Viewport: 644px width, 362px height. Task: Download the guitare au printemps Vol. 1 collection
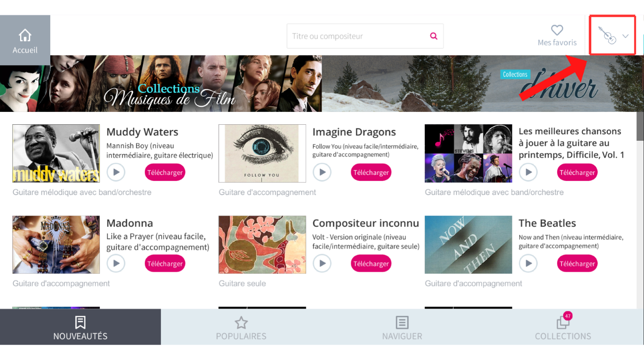coord(577,172)
